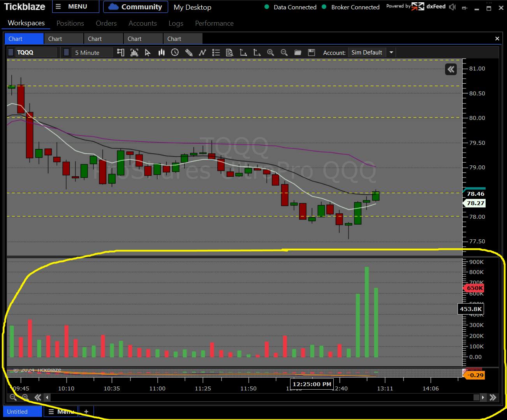This screenshot has width=507, height=420.
Task: Zoom in using the toolbar magnifier plus
Action: tap(271, 53)
